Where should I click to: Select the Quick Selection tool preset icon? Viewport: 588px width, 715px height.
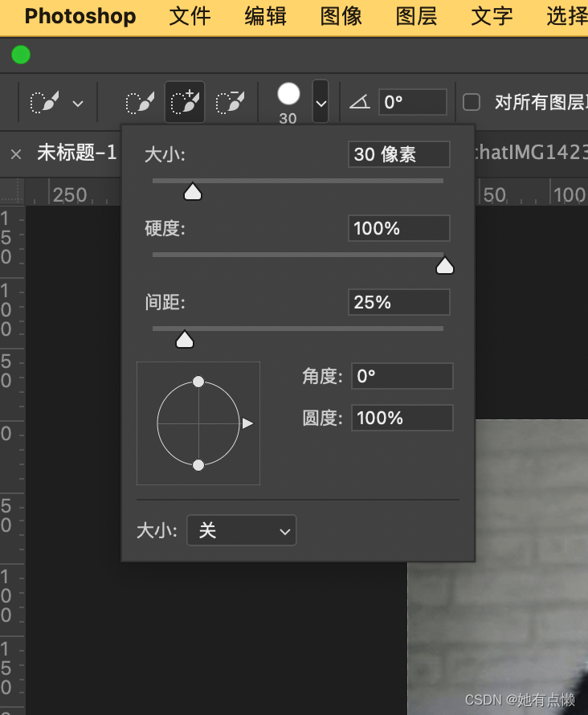coord(44,102)
